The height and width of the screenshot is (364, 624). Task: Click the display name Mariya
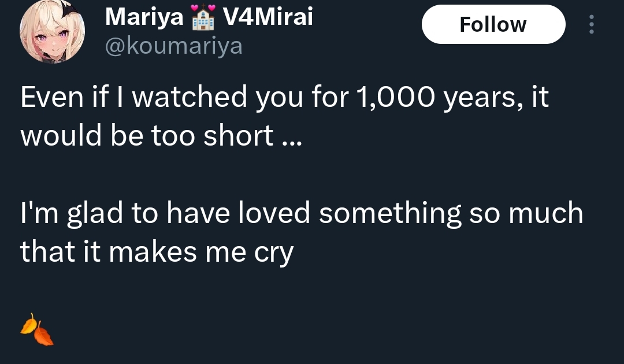coord(144,18)
